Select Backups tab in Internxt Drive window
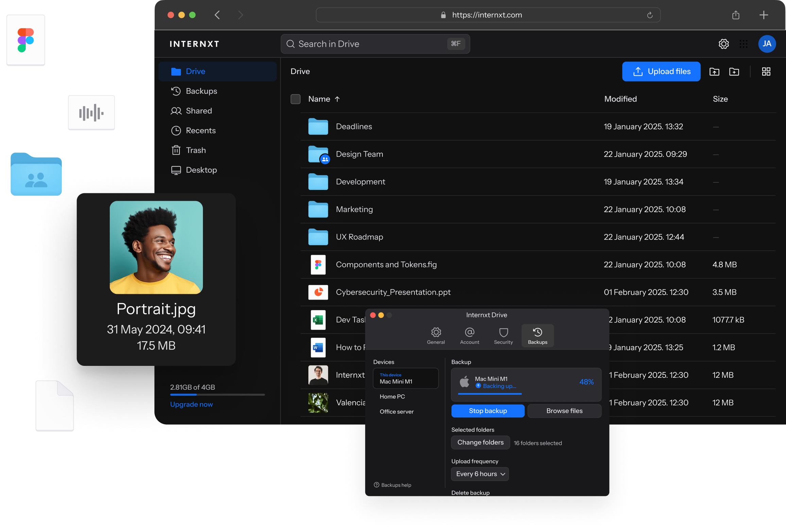Screen dimensions: 786x532 [x=537, y=336]
